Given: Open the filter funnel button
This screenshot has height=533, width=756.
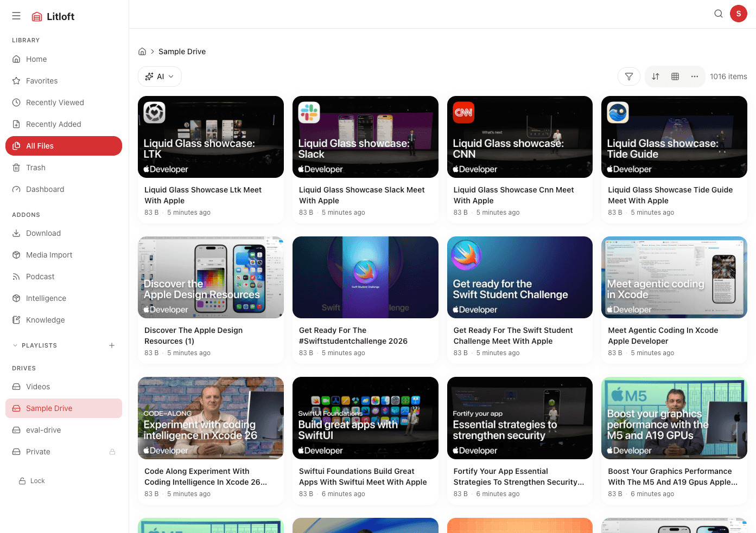Looking at the screenshot, I should click(629, 76).
